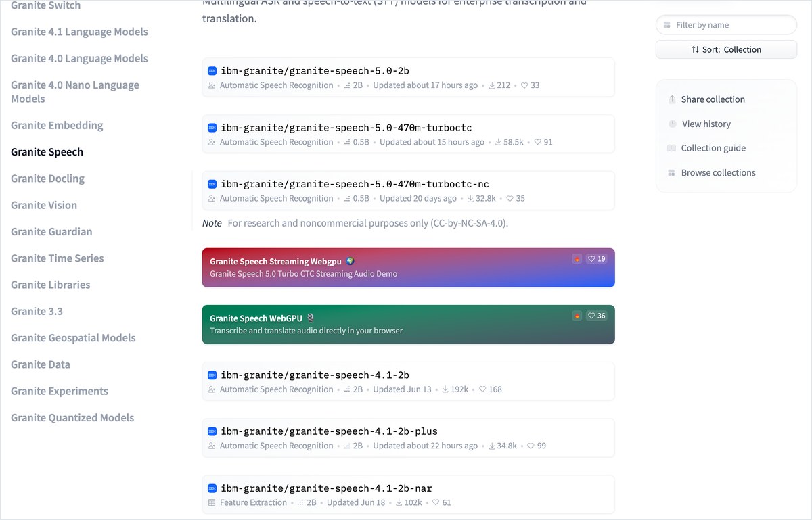Open Granite 4.0 Language Models collection
The image size is (812, 520).
(79, 59)
